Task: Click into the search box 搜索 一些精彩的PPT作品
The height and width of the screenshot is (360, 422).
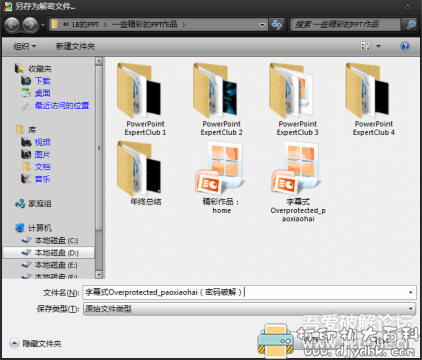Action: (345, 24)
